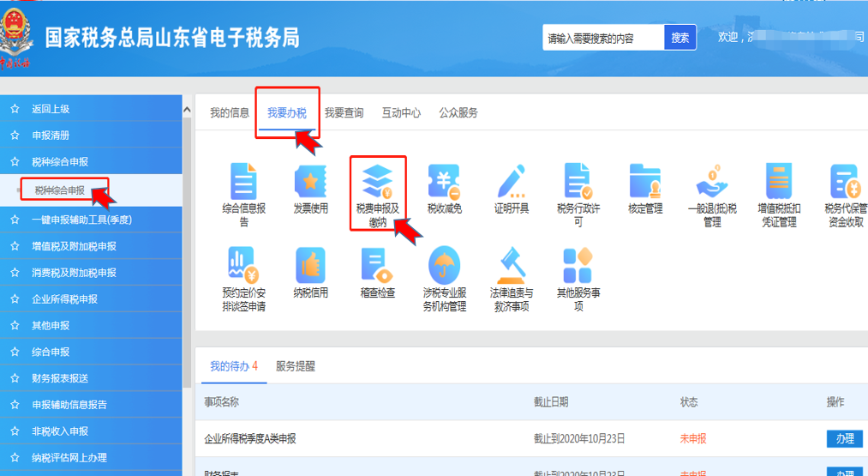Select the 服务提醒 tab

(296, 366)
